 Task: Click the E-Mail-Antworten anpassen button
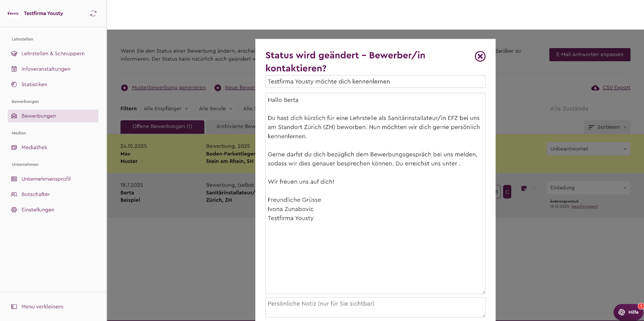point(590,55)
